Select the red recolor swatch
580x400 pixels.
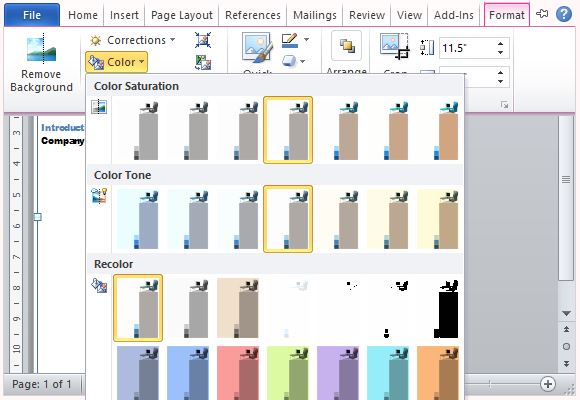237,372
